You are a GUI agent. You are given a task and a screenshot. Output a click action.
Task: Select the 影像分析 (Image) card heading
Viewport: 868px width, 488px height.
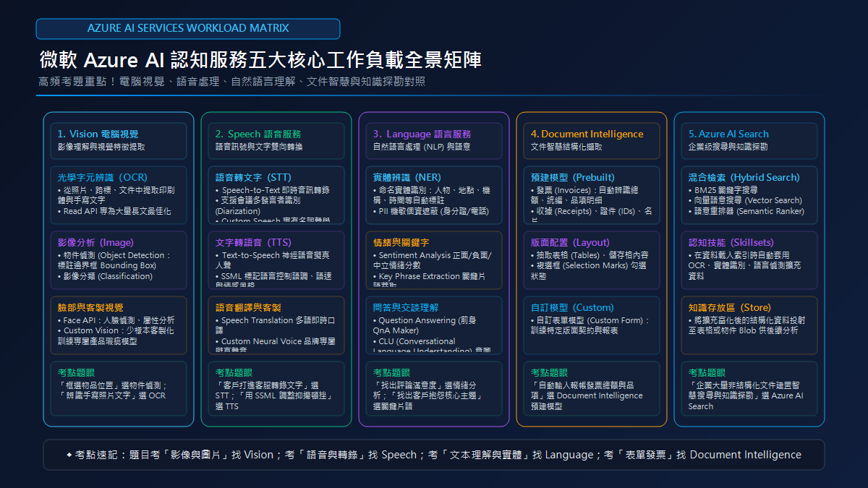(95, 242)
